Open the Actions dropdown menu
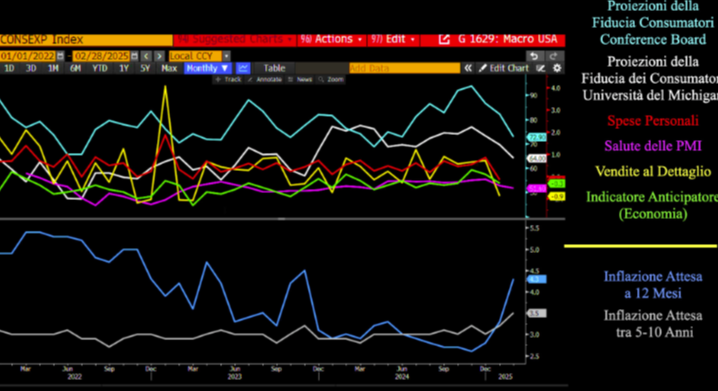The width and height of the screenshot is (718, 391). [x=332, y=39]
